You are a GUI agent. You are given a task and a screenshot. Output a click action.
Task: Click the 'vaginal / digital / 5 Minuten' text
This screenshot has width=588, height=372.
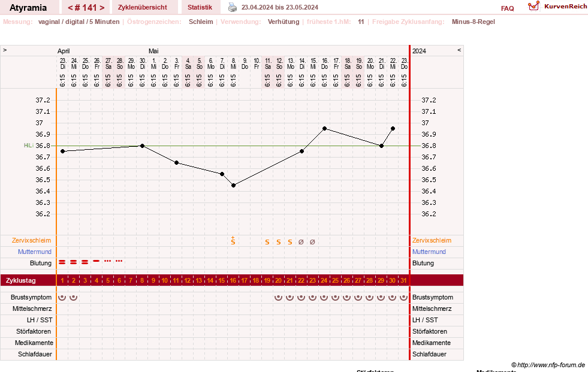click(79, 22)
